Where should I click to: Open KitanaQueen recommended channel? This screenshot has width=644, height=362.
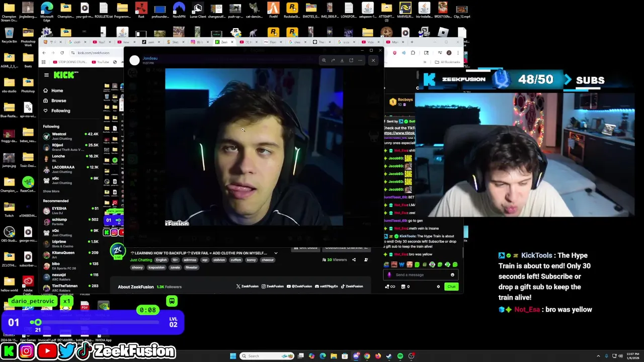[x=71, y=254]
